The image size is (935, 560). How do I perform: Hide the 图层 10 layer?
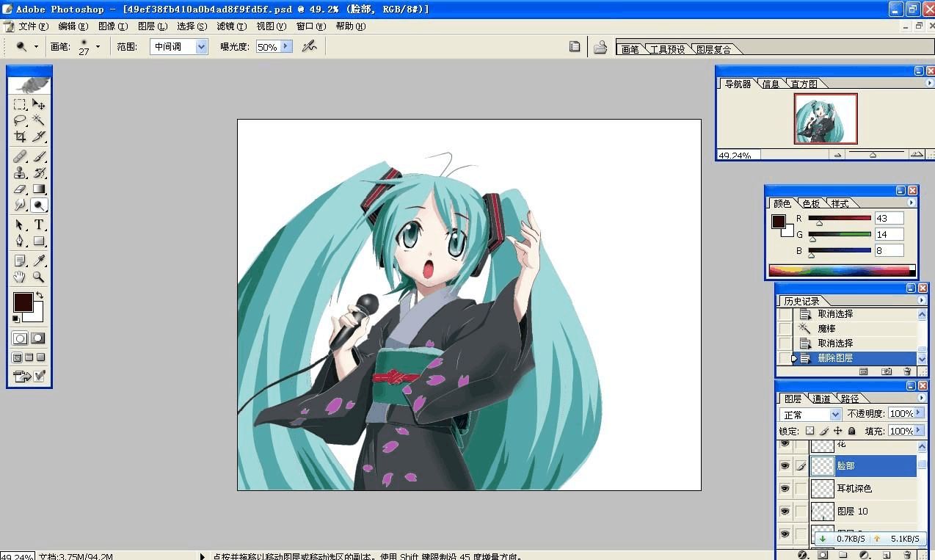785,511
